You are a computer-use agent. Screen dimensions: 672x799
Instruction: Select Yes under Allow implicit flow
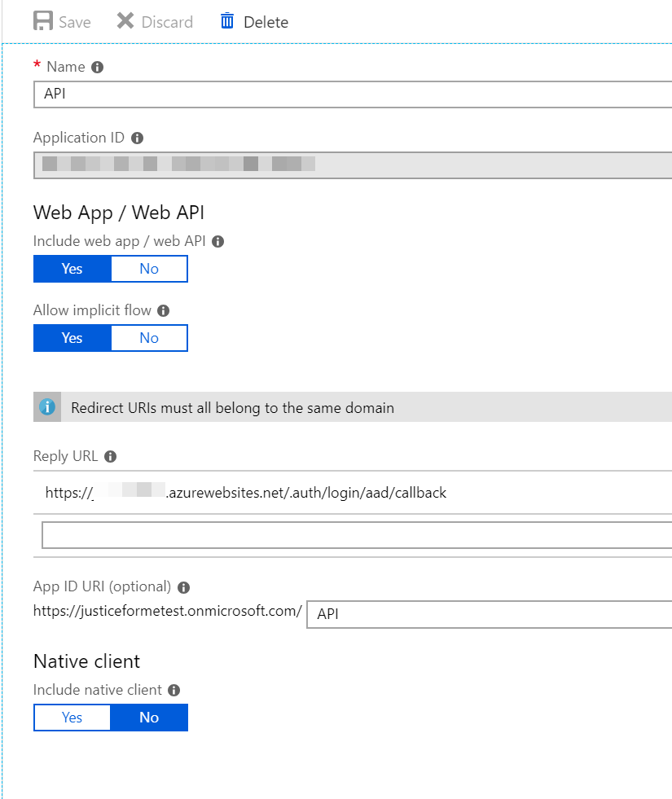tap(72, 338)
